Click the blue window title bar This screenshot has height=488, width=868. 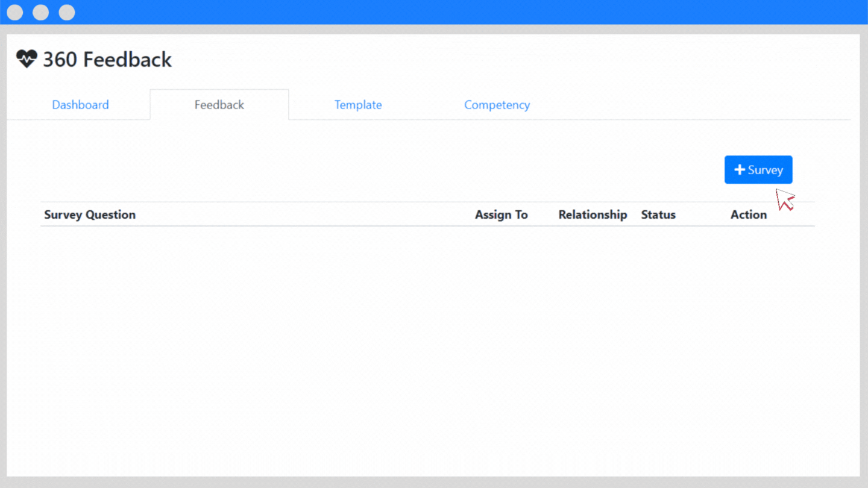434,12
